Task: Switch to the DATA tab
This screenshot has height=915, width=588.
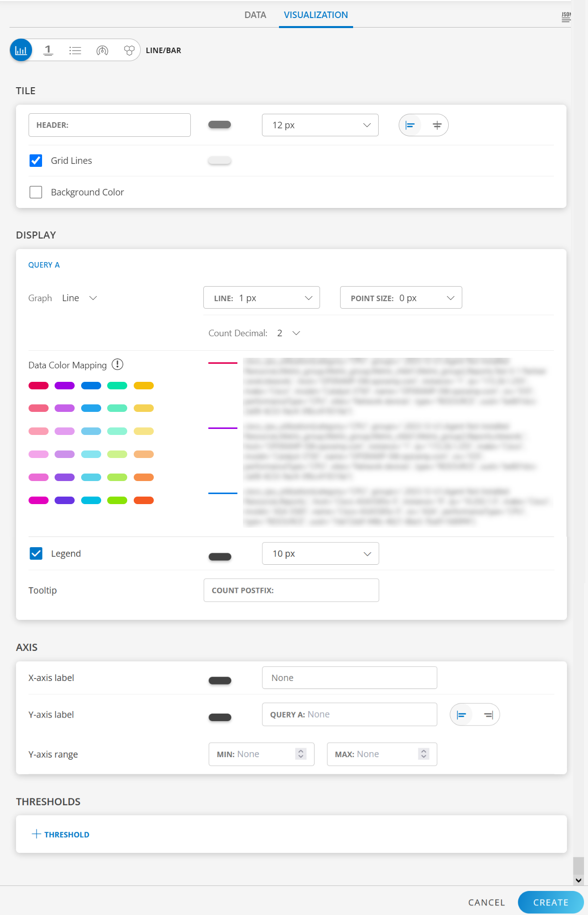Action: pos(255,15)
